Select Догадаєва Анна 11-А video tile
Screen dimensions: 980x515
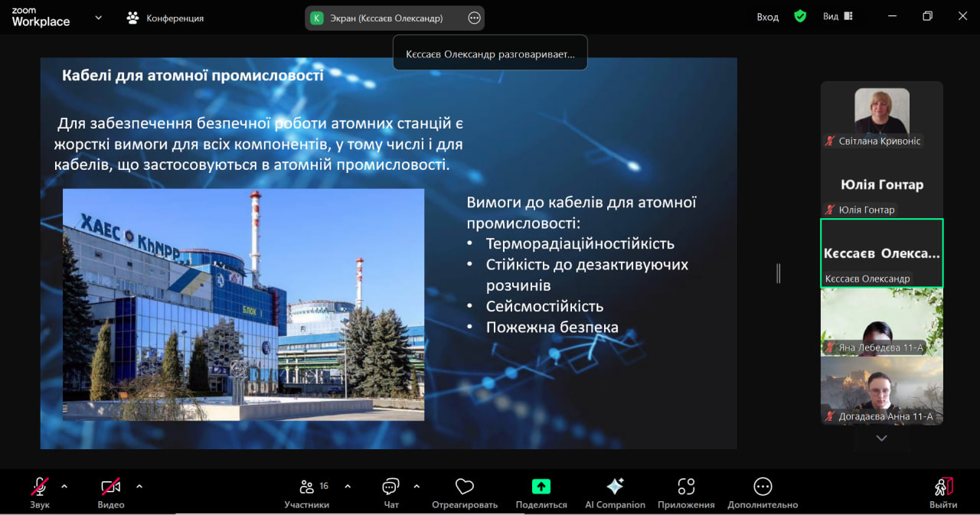click(x=882, y=391)
